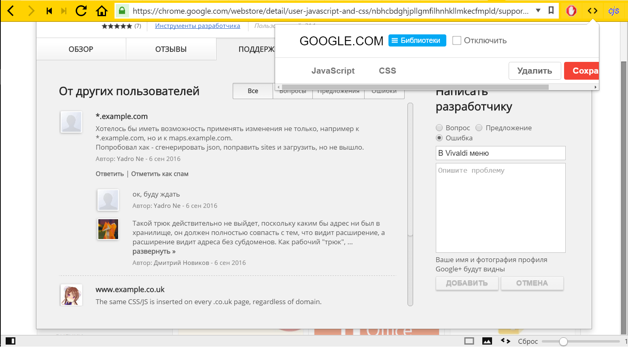Toggle the Отключить checkbox

[457, 40]
